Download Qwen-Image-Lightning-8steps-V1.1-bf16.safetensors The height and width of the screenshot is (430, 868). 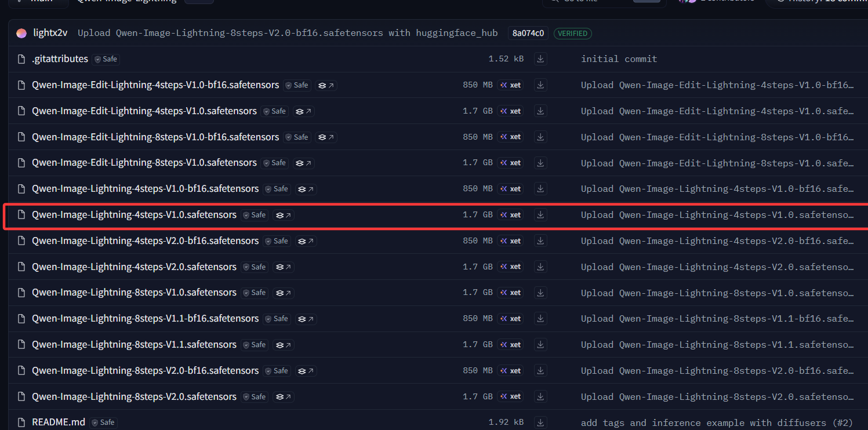(x=540, y=319)
